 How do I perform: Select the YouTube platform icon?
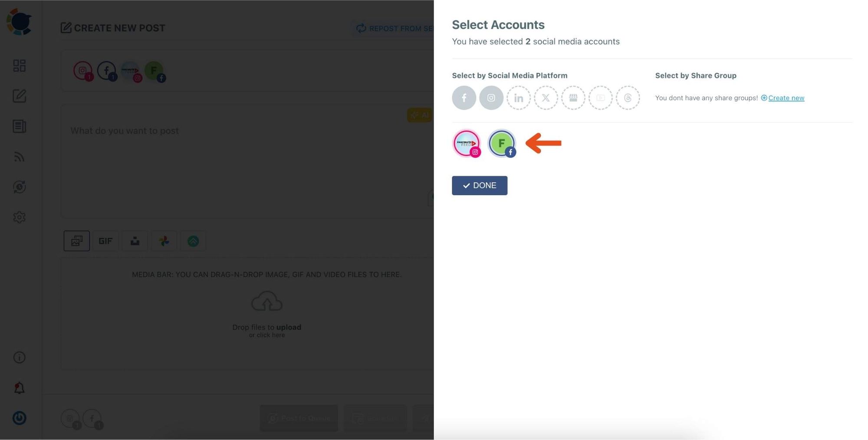601,98
